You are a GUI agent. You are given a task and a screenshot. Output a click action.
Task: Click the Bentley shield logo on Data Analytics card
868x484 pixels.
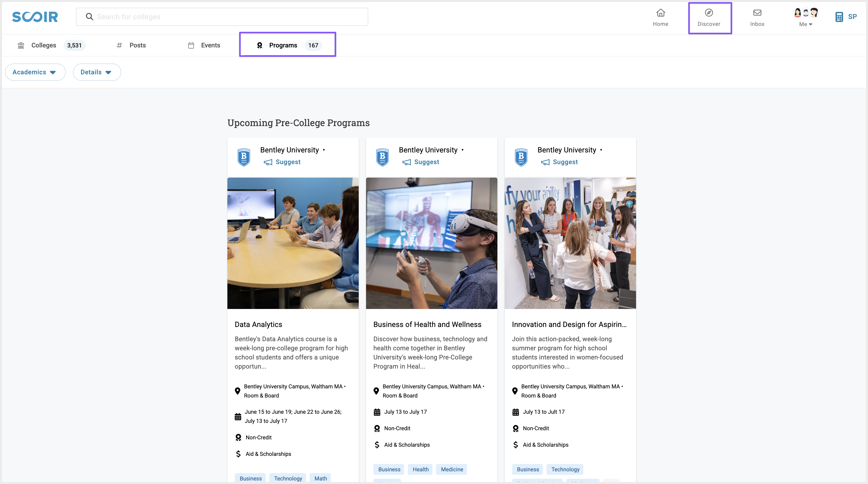point(244,157)
